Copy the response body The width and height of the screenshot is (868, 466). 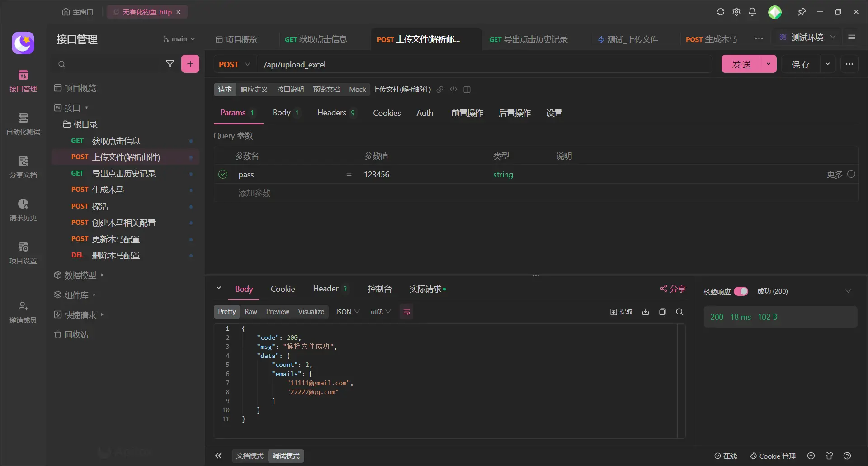tap(662, 312)
